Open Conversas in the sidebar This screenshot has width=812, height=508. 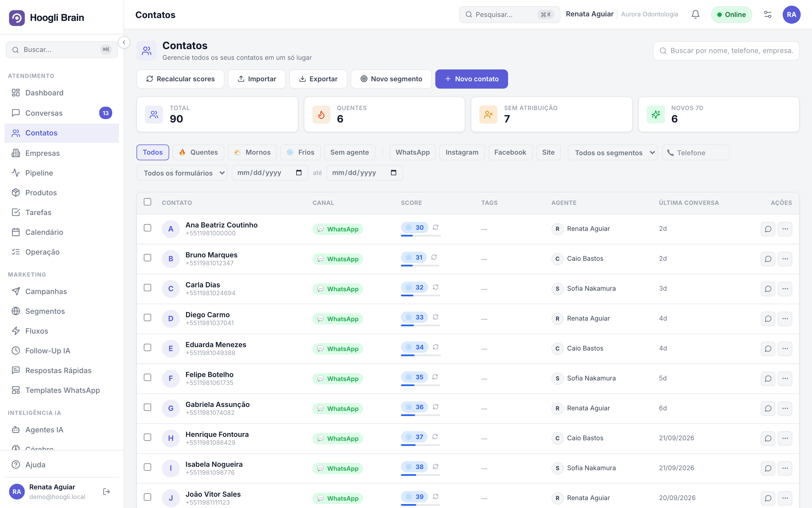[x=62, y=113]
